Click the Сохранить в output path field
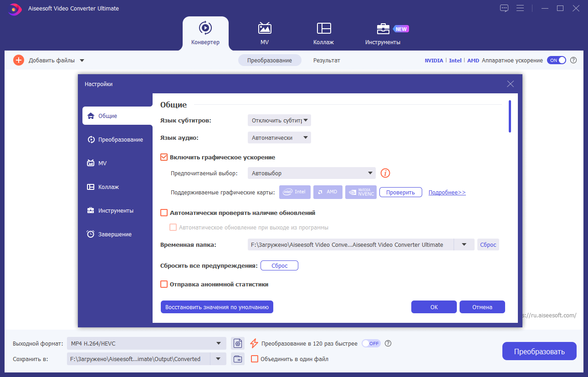 pyautogui.click(x=138, y=359)
